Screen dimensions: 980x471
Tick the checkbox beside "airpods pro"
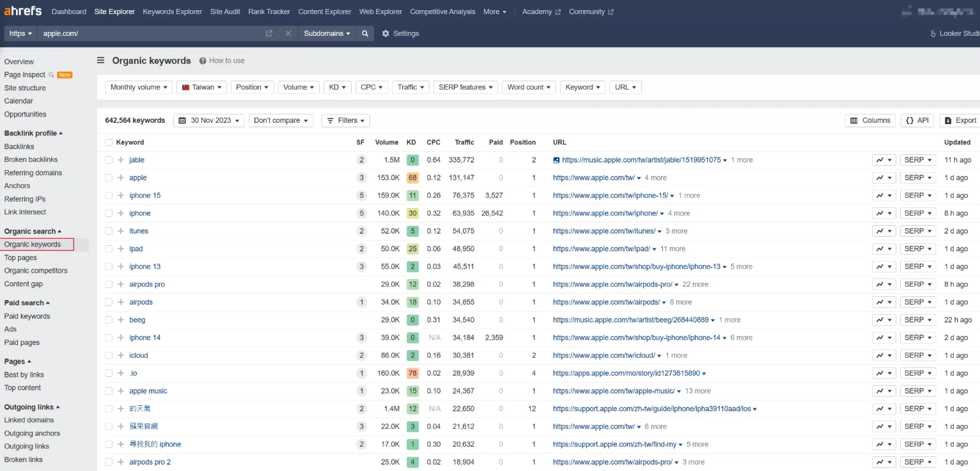click(108, 283)
